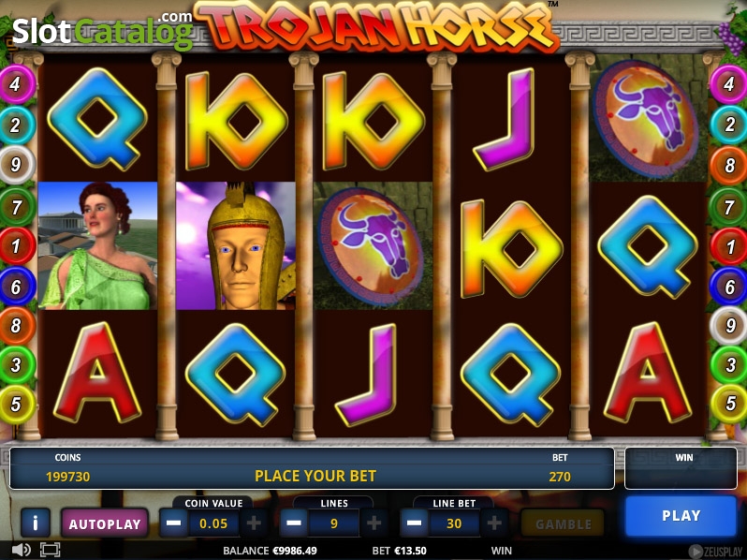
Task: Open the AUTOPLAY options
Action: pos(105,523)
